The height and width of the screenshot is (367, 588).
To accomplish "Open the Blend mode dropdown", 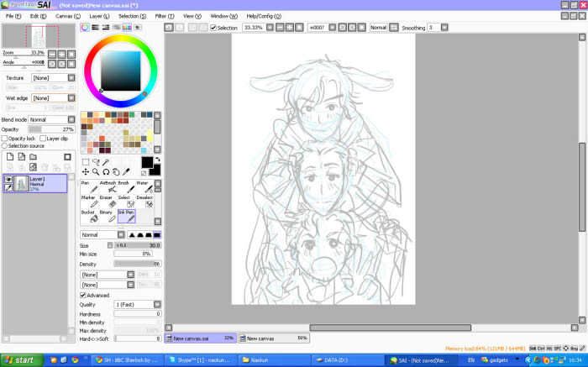I will (x=49, y=120).
